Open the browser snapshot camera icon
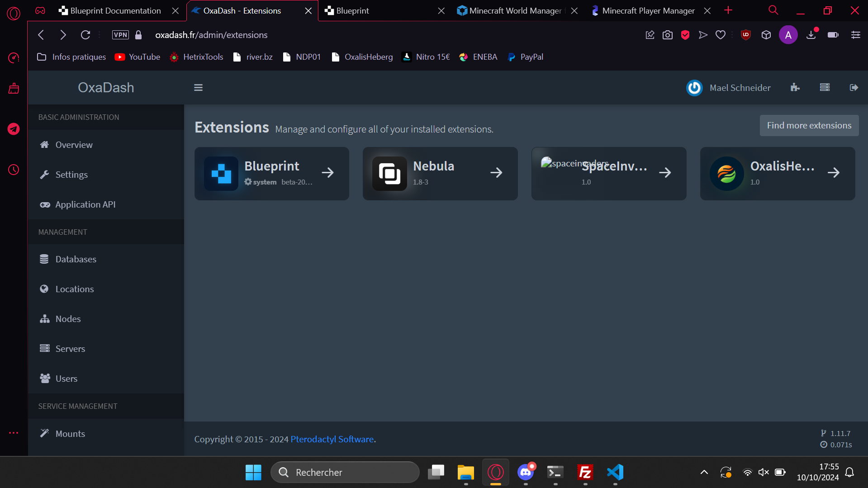Screen dimensions: 868x488 click(x=668, y=35)
